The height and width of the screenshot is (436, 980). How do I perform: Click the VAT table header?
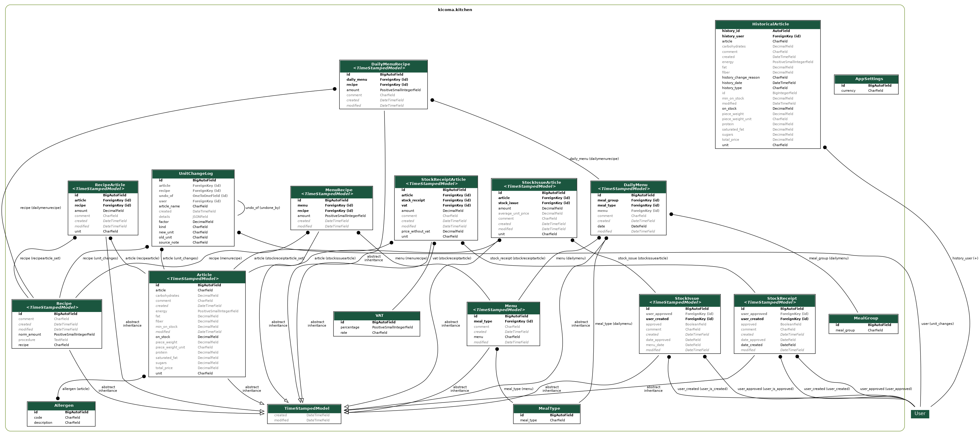click(377, 316)
